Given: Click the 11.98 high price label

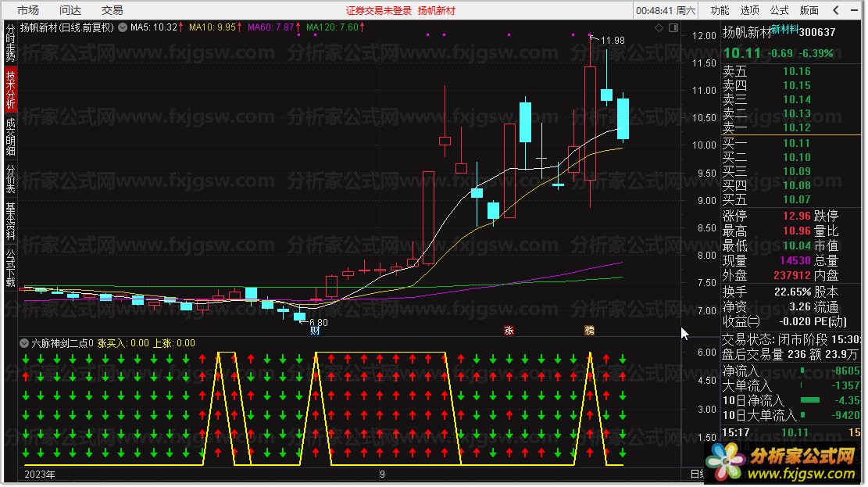Looking at the screenshot, I should [x=613, y=41].
